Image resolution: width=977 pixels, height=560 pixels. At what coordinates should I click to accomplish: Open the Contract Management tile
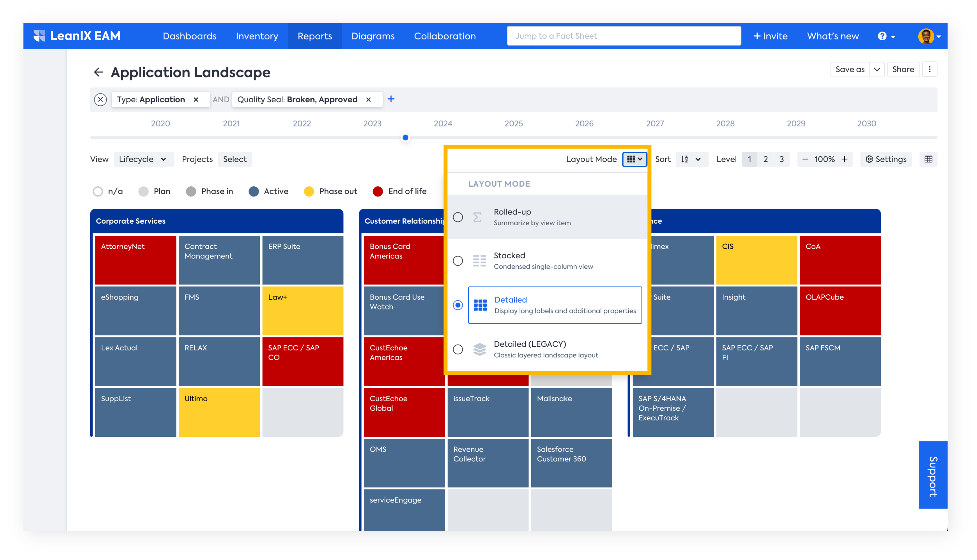tap(219, 260)
